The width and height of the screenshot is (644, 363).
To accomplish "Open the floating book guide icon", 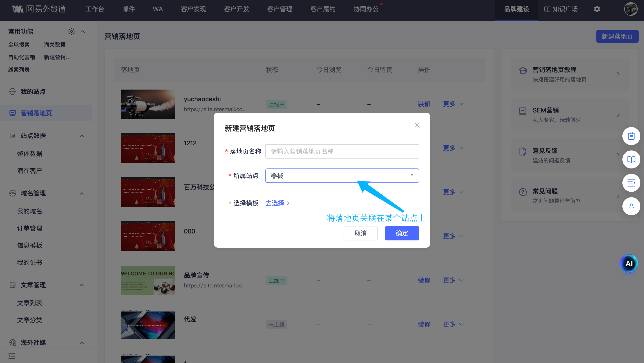I will click(x=631, y=159).
